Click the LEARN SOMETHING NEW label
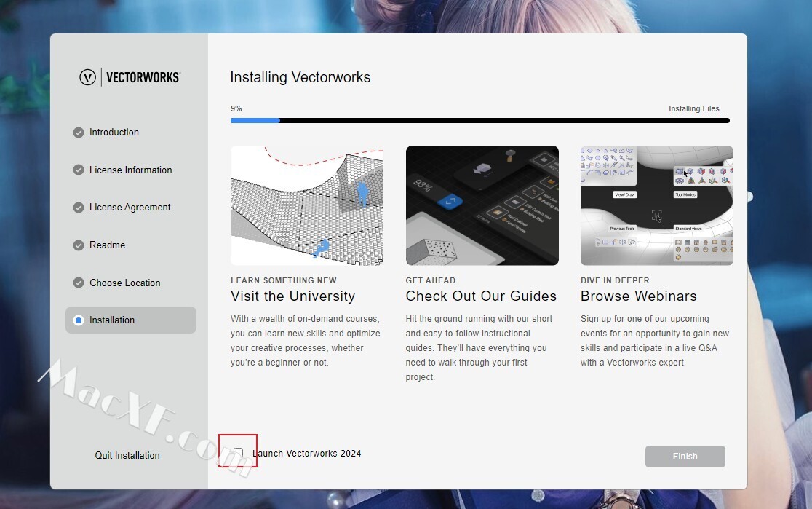The height and width of the screenshot is (509, 812). 284,280
